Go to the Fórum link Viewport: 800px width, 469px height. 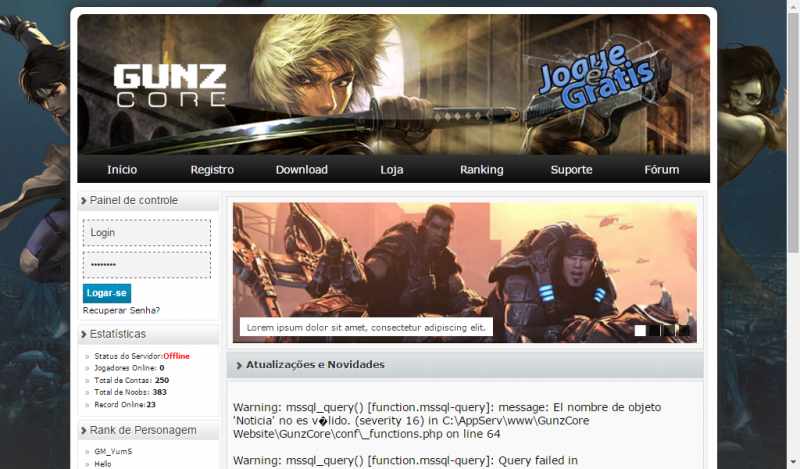point(661,169)
